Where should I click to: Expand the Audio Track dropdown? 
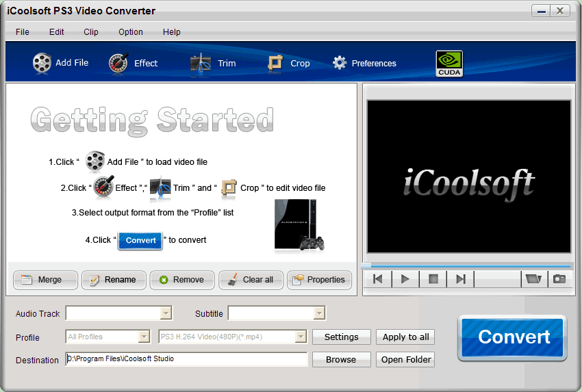(166, 313)
